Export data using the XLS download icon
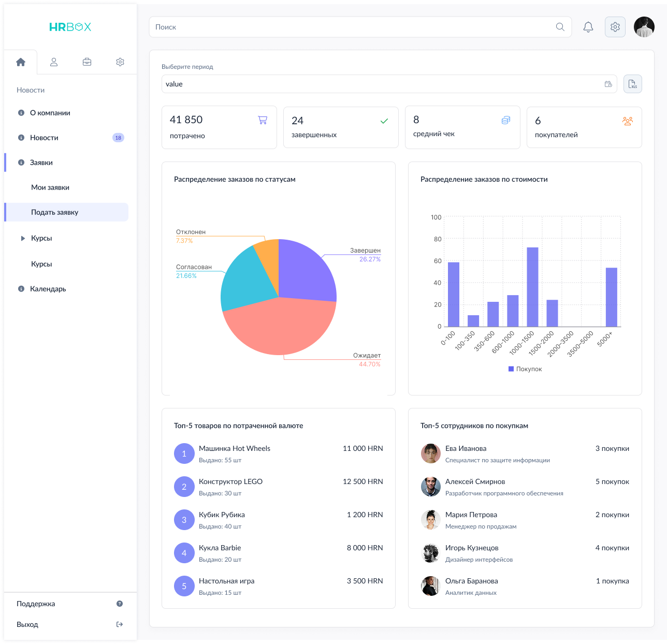The height and width of the screenshot is (644, 667). pyautogui.click(x=632, y=83)
